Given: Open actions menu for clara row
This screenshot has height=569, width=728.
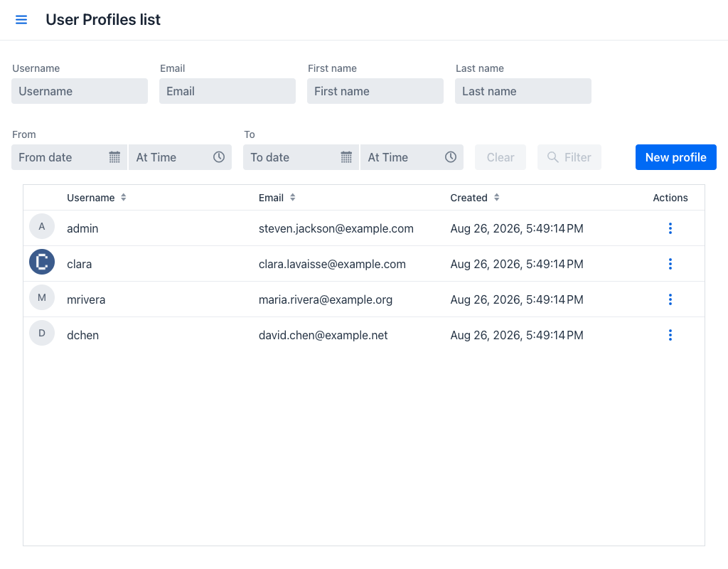Looking at the screenshot, I should coord(670,264).
